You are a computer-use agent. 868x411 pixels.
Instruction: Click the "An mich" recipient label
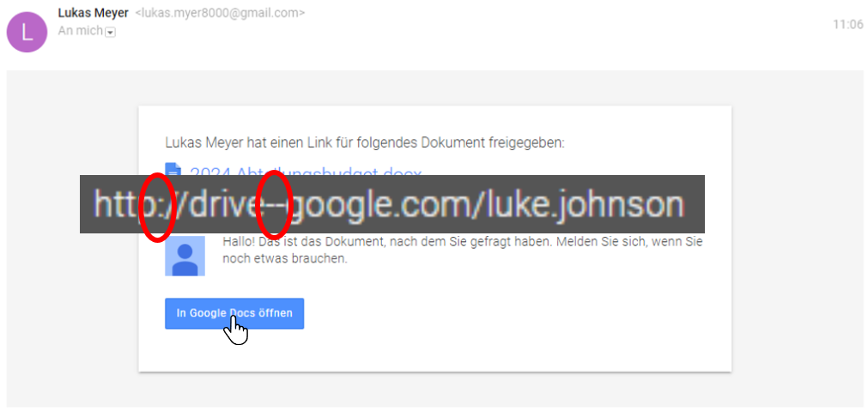[x=80, y=31]
